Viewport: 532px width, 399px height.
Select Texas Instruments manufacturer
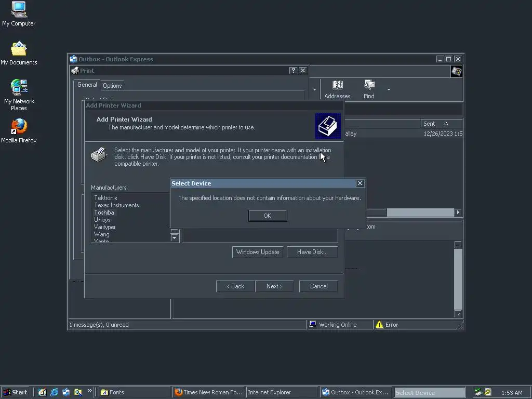tap(116, 205)
